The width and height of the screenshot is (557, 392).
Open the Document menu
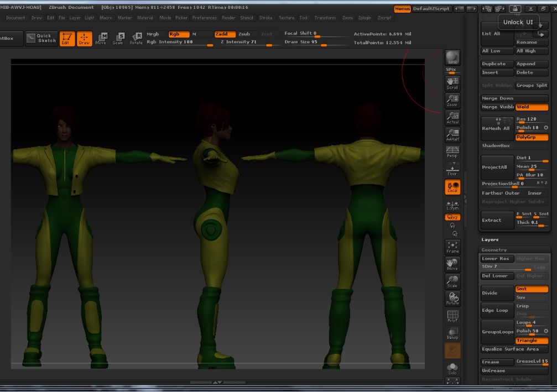(15, 18)
